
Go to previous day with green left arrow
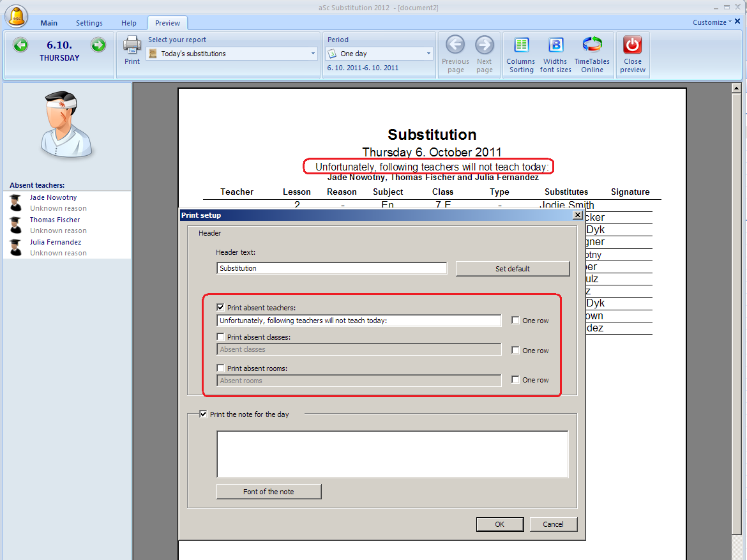[20, 45]
